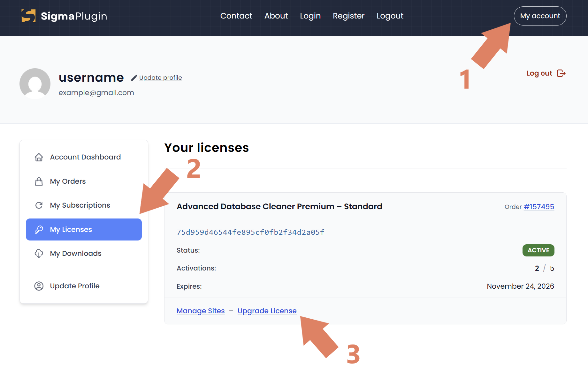This screenshot has height=370, width=588.
Task: Choose Logout in the header menu
Action: pyautogui.click(x=390, y=16)
